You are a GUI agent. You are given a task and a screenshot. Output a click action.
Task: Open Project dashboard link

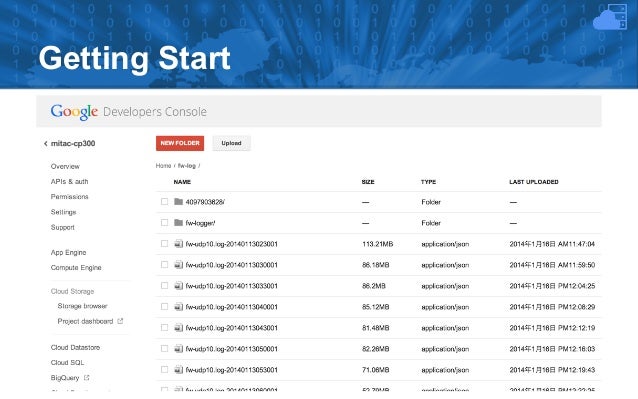point(85,321)
